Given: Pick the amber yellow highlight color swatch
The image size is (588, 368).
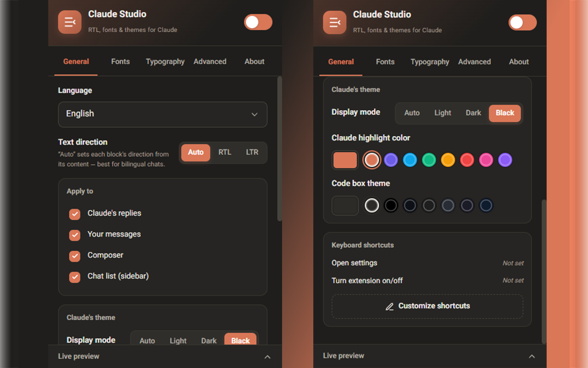Looking at the screenshot, I should point(448,160).
